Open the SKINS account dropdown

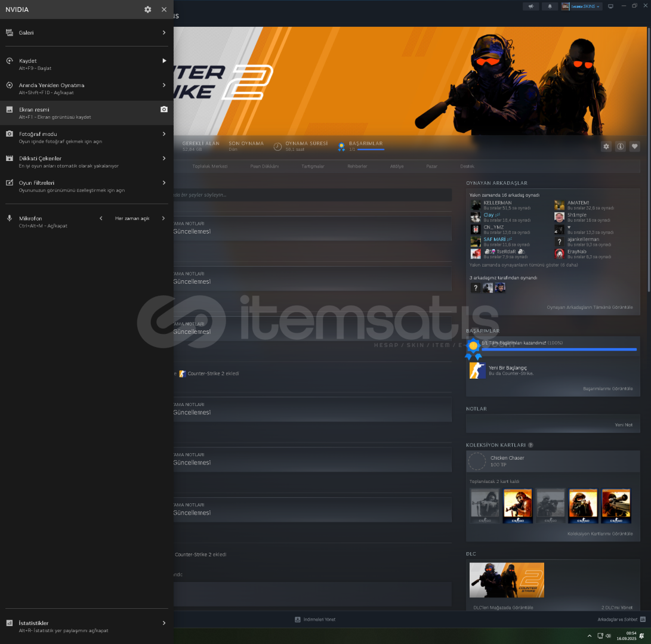tap(581, 6)
